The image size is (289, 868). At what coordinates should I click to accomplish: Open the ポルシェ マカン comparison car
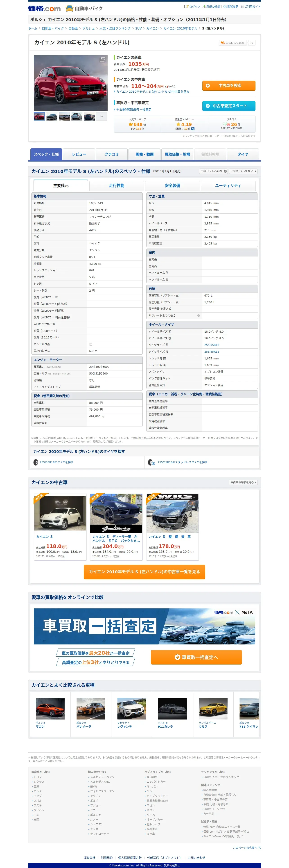[x=50, y=713]
